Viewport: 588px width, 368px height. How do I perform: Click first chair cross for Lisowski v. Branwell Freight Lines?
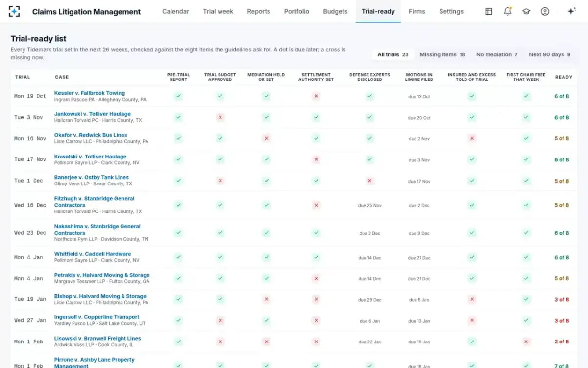click(526, 342)
